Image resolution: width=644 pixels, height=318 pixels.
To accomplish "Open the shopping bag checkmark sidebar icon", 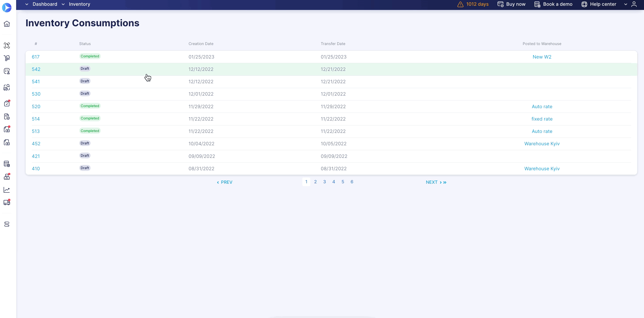I will point(7,103).
